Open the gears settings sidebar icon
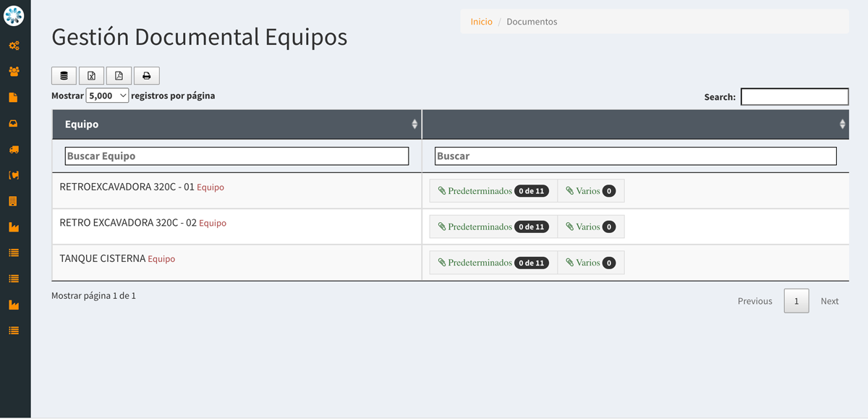This screenshot has width=868, height=419. point(14,46)
